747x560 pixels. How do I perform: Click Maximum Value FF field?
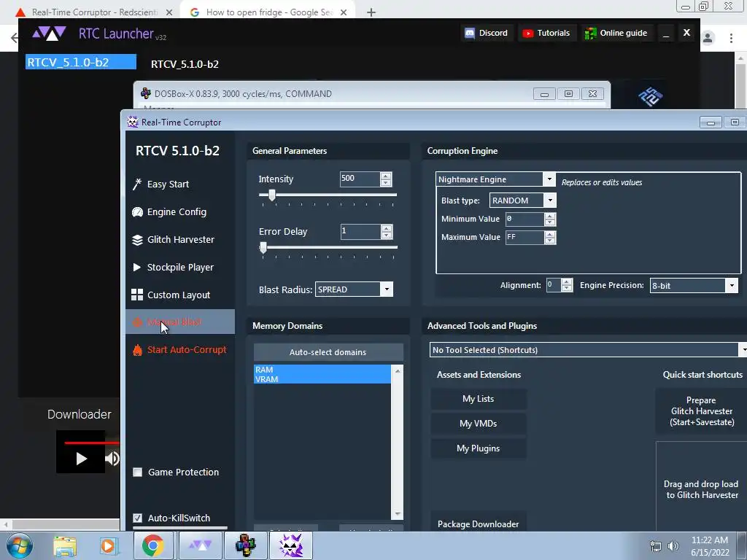[x=525, y=237]
